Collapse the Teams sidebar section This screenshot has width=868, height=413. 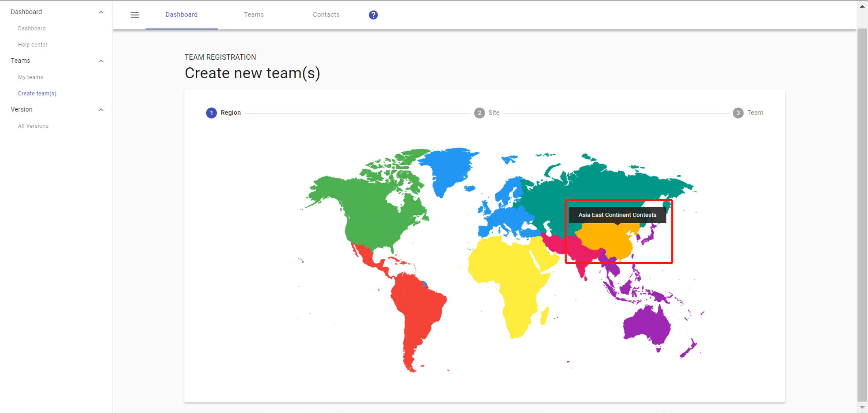pos(101,61)
